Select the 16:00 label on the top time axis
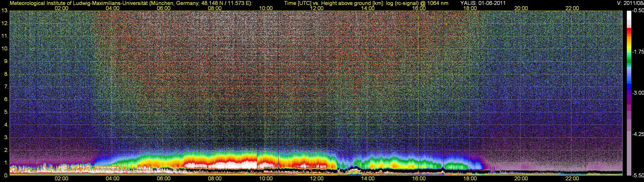This screenshot has width=644, height=182. 419,8
